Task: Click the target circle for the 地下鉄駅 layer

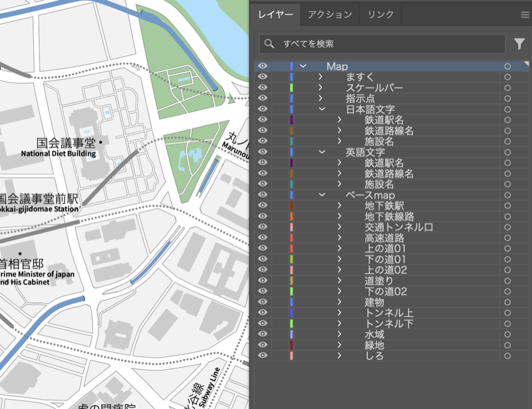Action: click(x=507, y=205)
